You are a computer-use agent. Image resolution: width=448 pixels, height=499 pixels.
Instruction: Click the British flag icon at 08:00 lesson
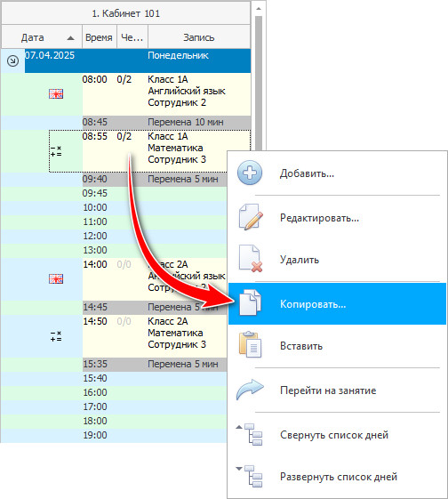pyautogui.click(x=56, y=94)
